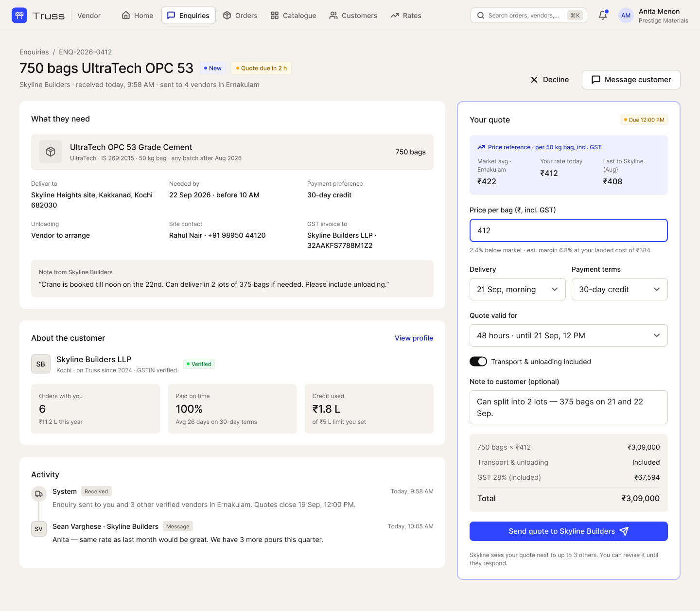
Task: Click the price reference trend icon
Action: pos(481,147)
